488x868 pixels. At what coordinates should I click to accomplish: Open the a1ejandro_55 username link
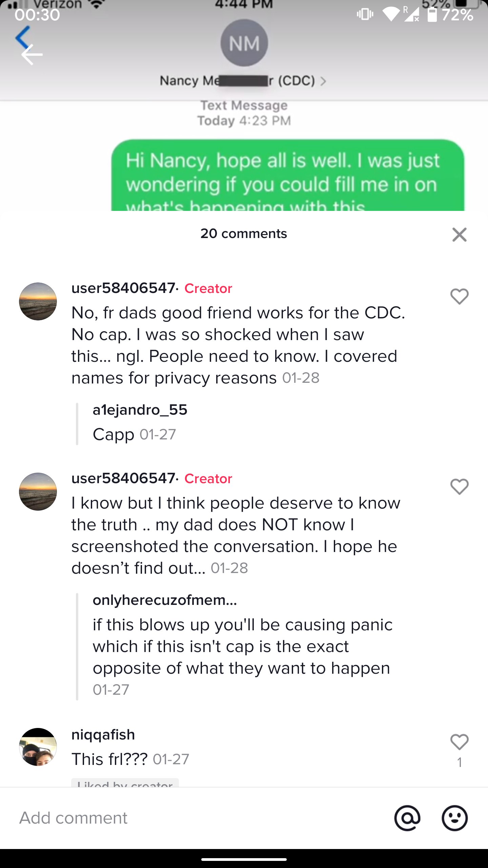(140, 410)
